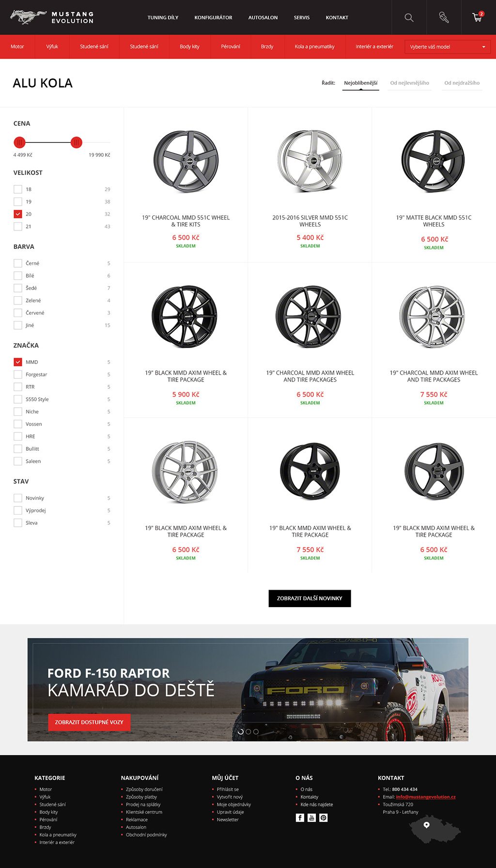This screenshot has width=496, height=868.
Task: Open SERVIS in top menu
Action: coord(302,17)
